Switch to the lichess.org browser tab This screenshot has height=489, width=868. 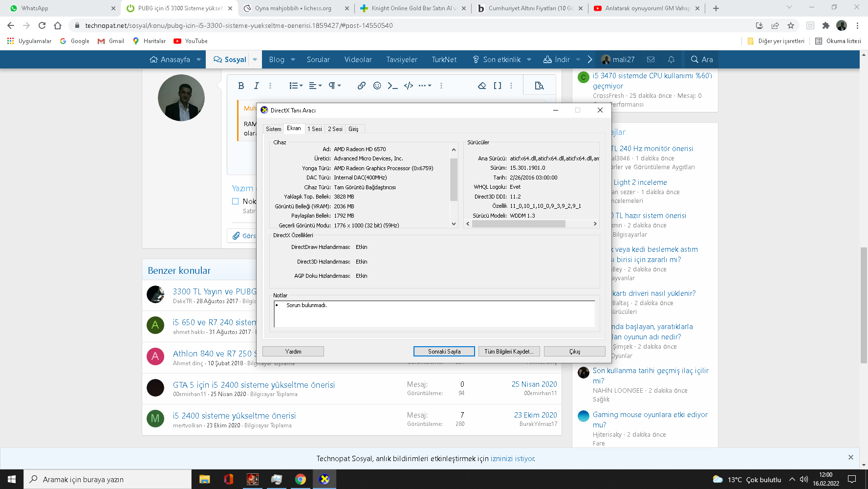[297, 8]
